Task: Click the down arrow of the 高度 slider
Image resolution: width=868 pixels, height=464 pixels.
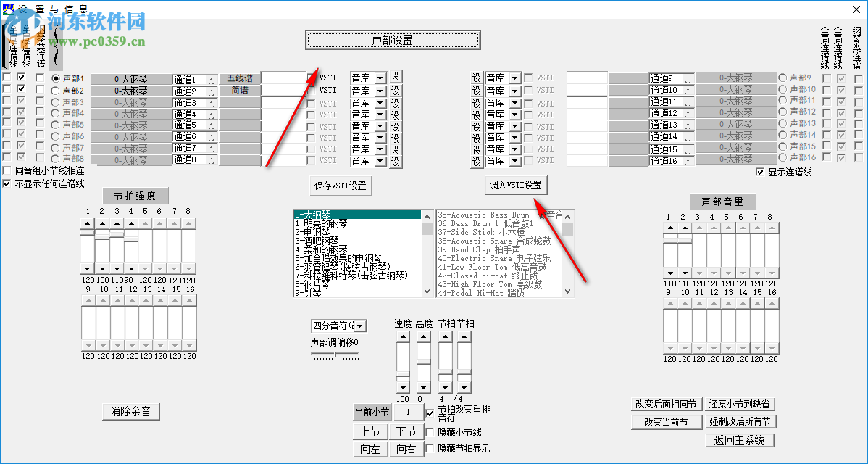Action: click(424, 388)
